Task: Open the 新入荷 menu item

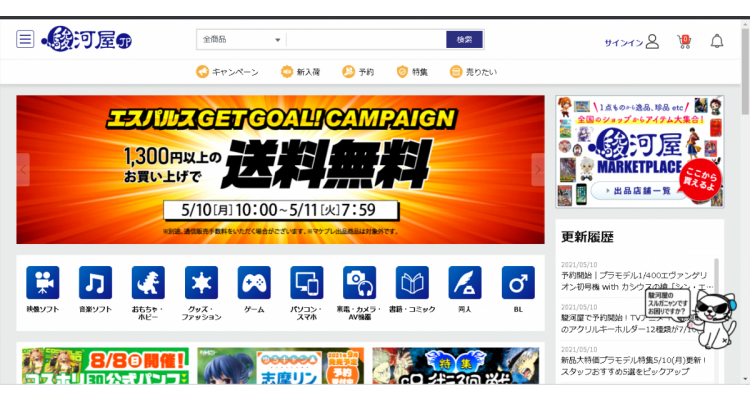Action: (300, 72)
